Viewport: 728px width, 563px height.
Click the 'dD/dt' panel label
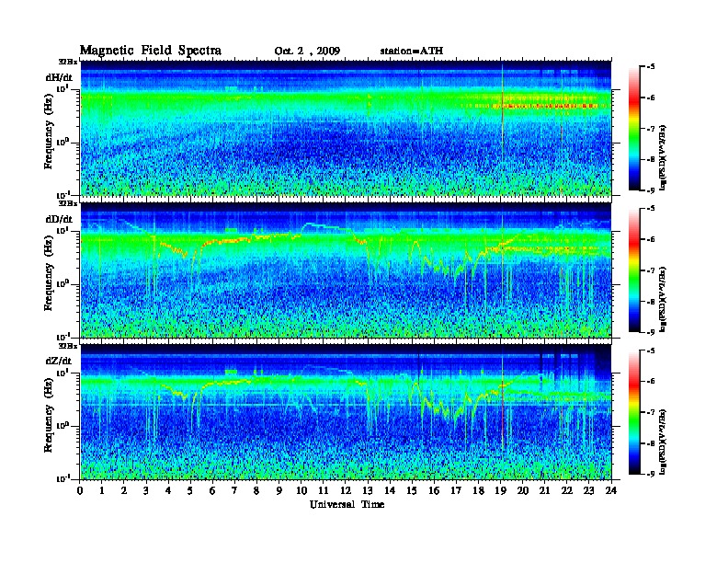(59, 219)
